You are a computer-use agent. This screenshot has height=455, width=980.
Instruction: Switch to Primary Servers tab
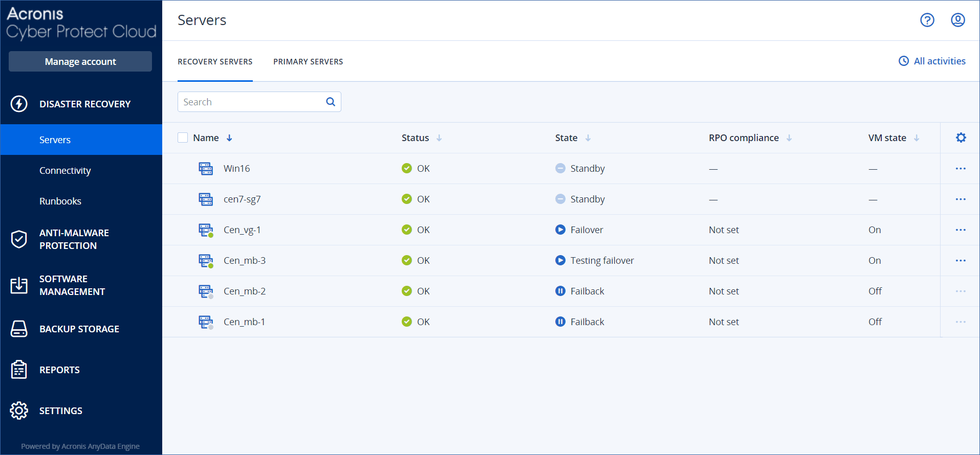tap(308, 62)
